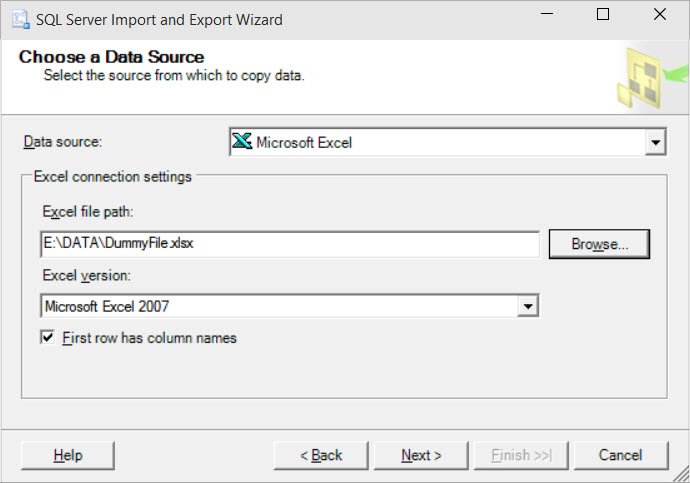Click the Help button

[68, 455]
